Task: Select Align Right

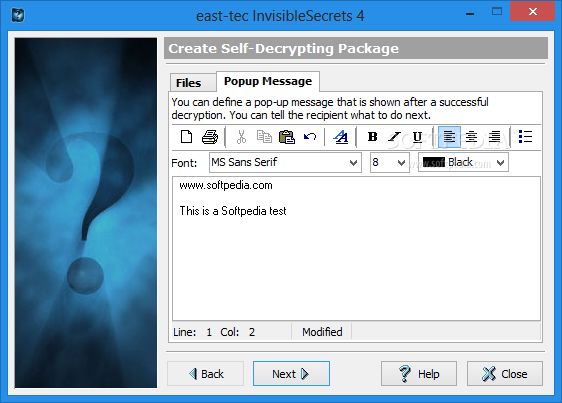Action: (495, 137)
